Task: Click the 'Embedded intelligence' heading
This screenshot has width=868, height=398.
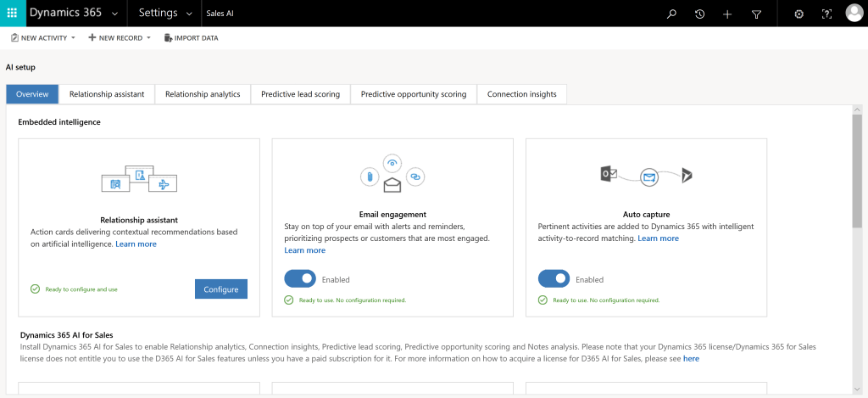Action: 59,122
